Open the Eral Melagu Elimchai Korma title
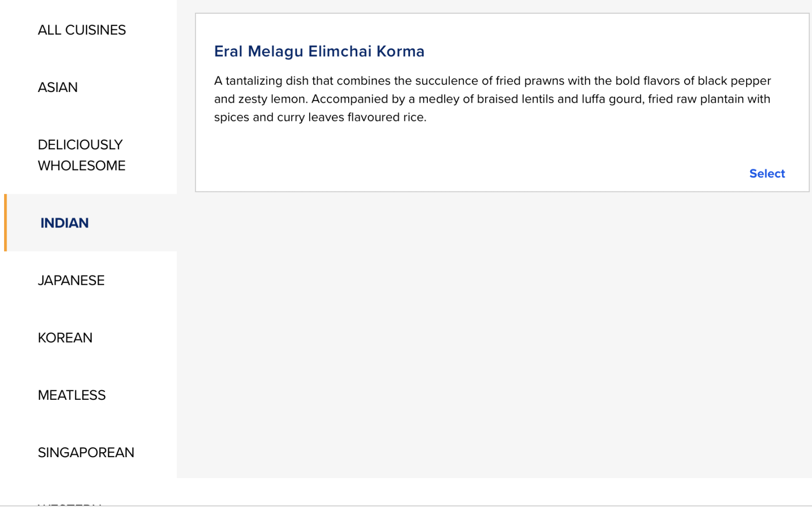This screenshot has width=812, height=510. pyautogui.click(x=319, y=51)
